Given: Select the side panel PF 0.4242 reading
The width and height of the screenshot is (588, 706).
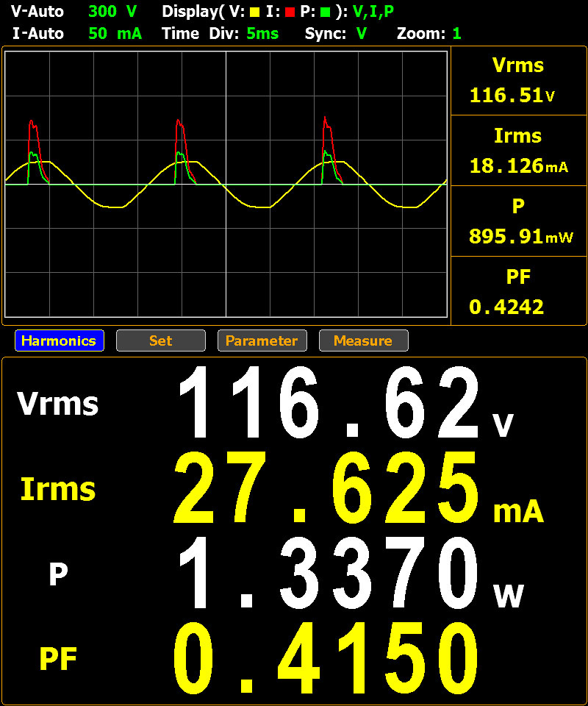Looking at the screenshot, I should click(x=518, y=291).
